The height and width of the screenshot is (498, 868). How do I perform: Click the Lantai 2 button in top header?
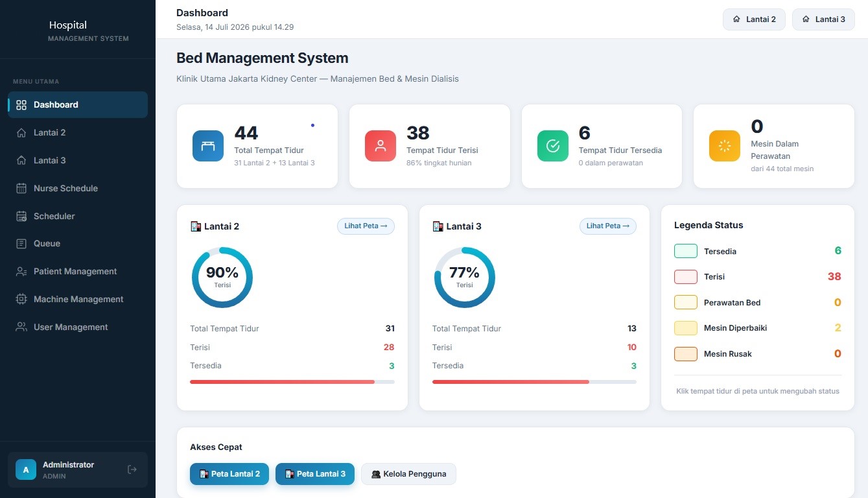pos(754,19)
